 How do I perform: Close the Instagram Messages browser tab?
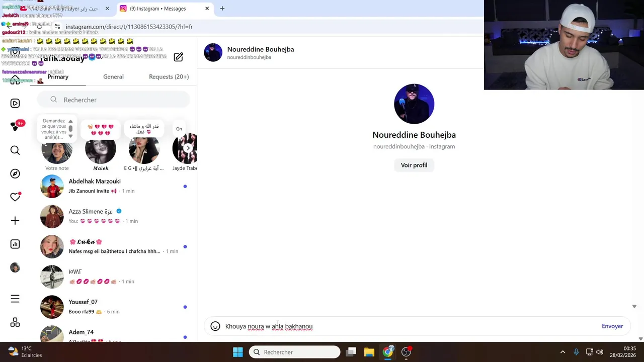point(207,9)
